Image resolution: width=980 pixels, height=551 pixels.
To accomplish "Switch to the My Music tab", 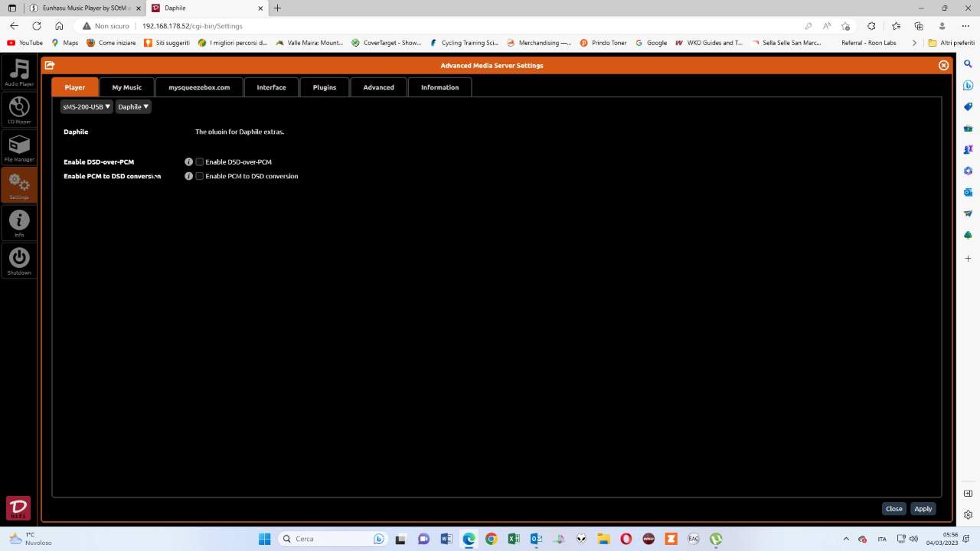I will tap(127, 87).
